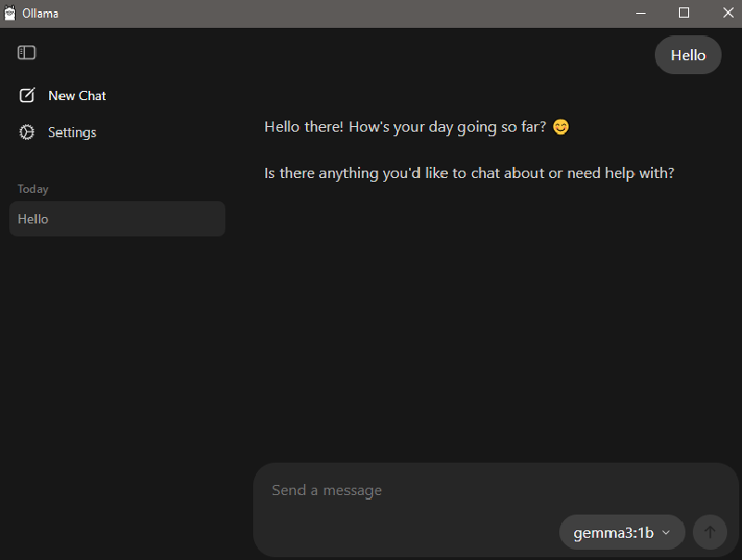This screenshot has height=560, width=742.
Task: Click the New Chat compose pencil icon
Action: coord(27,95)
